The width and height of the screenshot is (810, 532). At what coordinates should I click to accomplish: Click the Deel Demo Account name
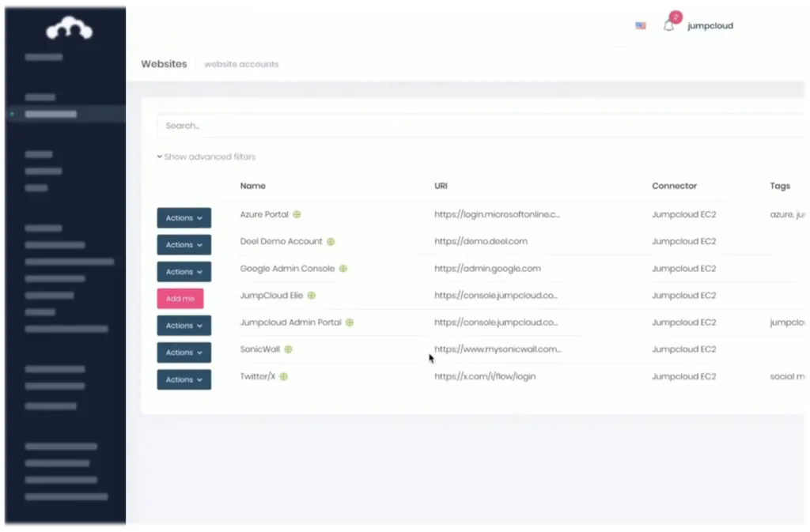click(x=281, y=241)
